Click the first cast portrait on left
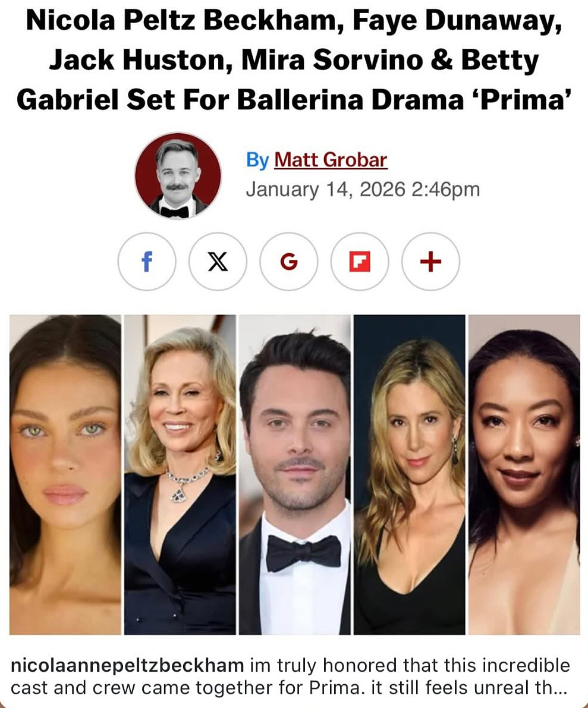This screenshot has height=708, width=588. (65, 474)
